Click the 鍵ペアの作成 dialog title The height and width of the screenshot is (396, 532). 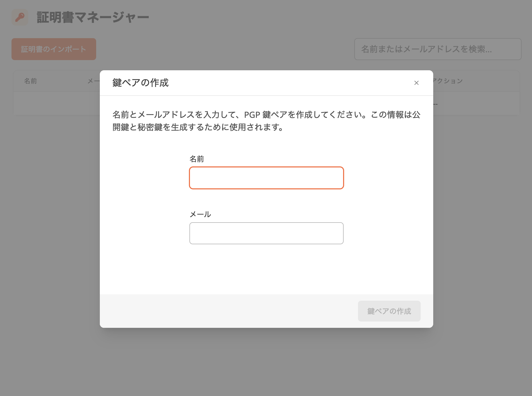click(141, 83)
